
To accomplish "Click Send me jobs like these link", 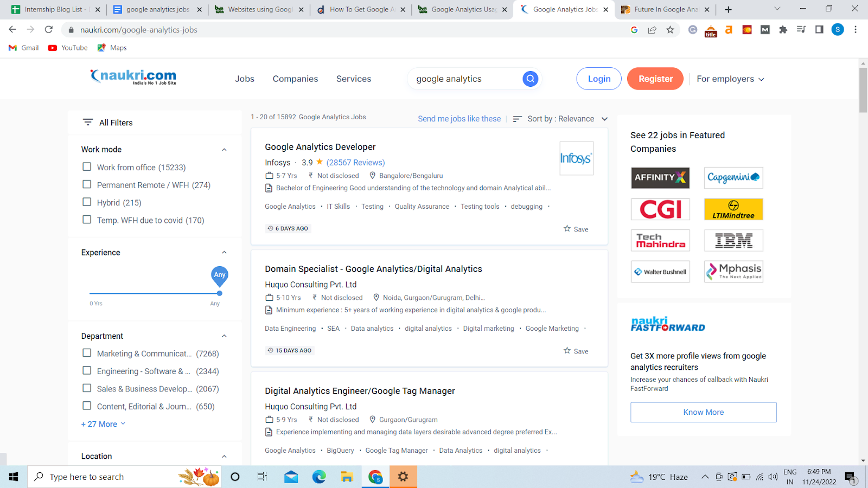I will (459, 118).
